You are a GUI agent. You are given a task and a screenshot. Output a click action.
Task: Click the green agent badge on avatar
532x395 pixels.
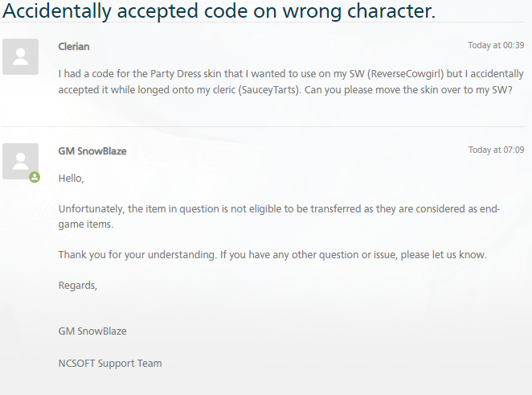pyautogui.click(x=35, y=177)
